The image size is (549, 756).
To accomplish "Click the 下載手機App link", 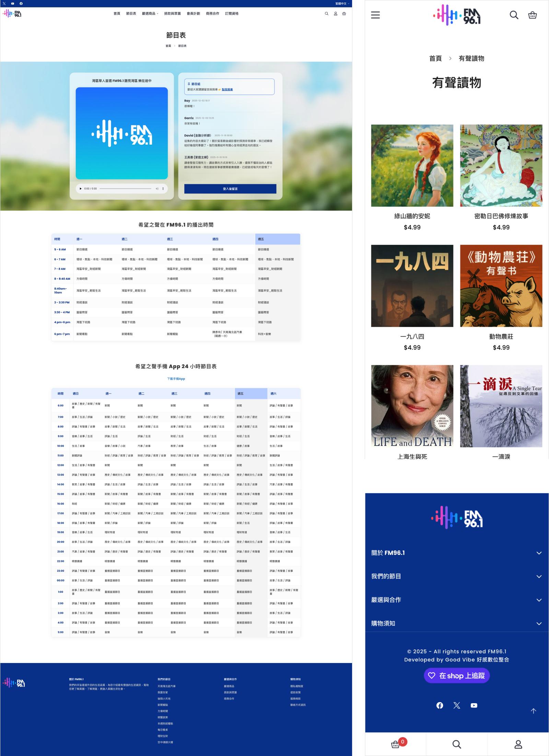I will (176, 379).
